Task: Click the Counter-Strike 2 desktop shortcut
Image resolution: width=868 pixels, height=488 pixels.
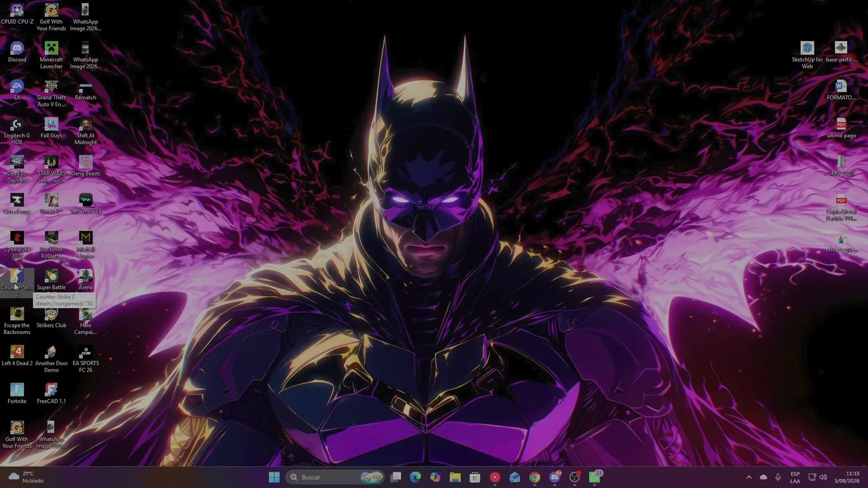Action: tap(17, 283)
